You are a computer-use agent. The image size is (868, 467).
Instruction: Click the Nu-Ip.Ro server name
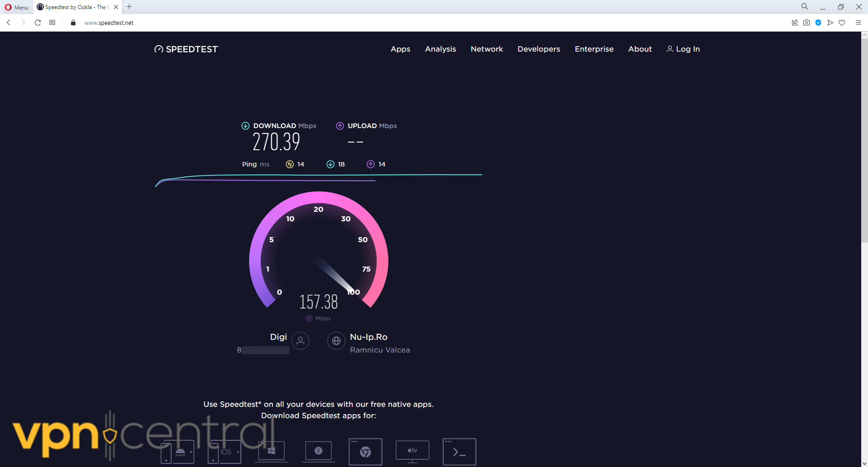pyautogui.click(x=368, y=337)
